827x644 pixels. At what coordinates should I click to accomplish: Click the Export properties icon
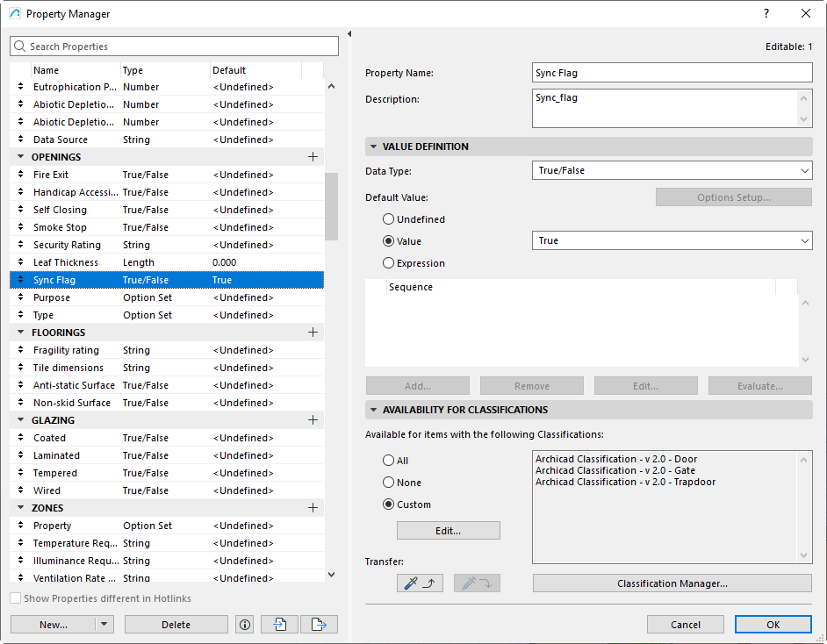click(319, 625)
